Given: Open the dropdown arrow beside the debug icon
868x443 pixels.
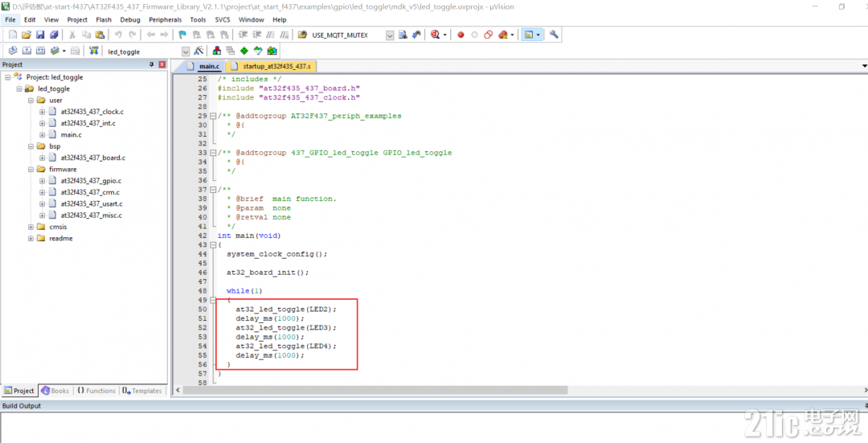Looking at the screenshot, I should coord(445,35).
